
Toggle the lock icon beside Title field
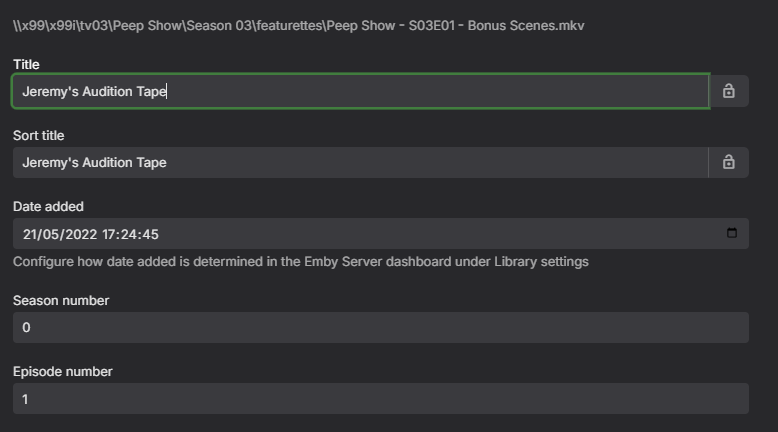pyautogui.click(x=728, y=91)
